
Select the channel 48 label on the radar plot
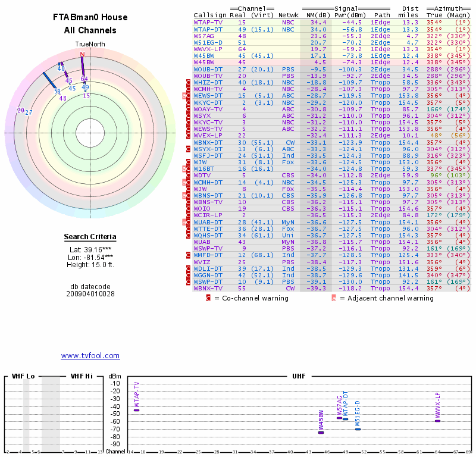point(63,98)
